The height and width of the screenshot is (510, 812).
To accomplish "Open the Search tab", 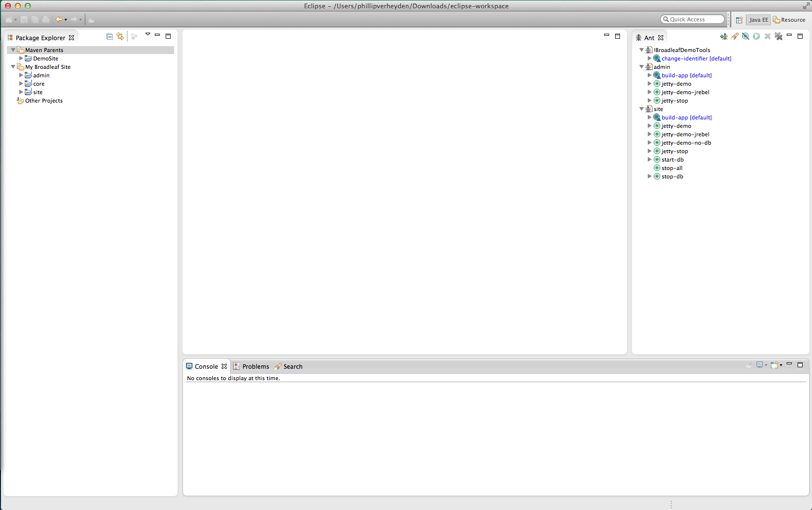I will 292,367.
